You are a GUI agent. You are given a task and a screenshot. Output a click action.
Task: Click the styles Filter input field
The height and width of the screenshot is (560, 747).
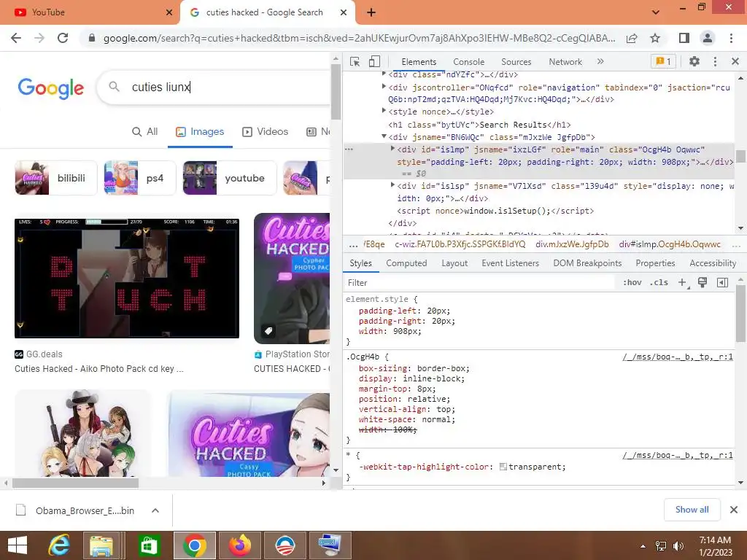479,283
